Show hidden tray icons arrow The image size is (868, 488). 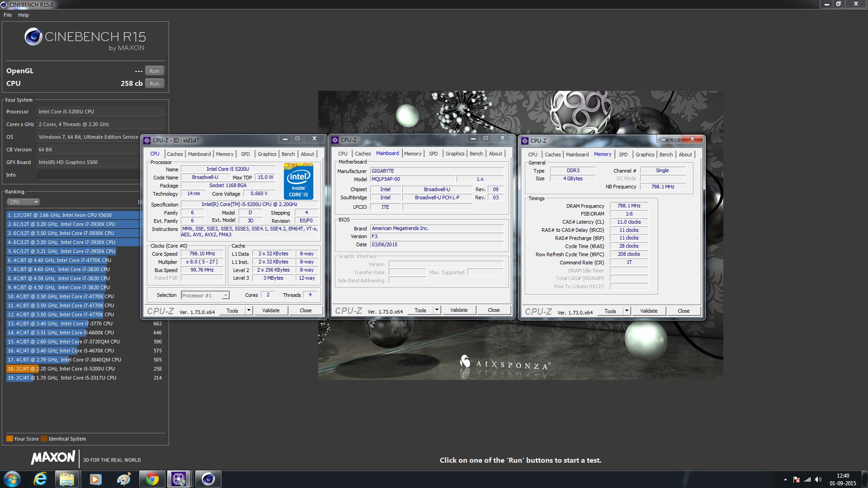785,479
